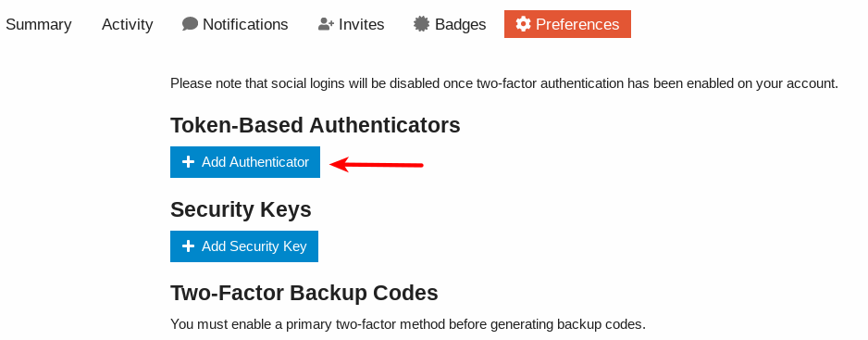Screen dimensions: 868x340
Task: Click the gear icon in Preferences
Action: [x=523, y=24]
